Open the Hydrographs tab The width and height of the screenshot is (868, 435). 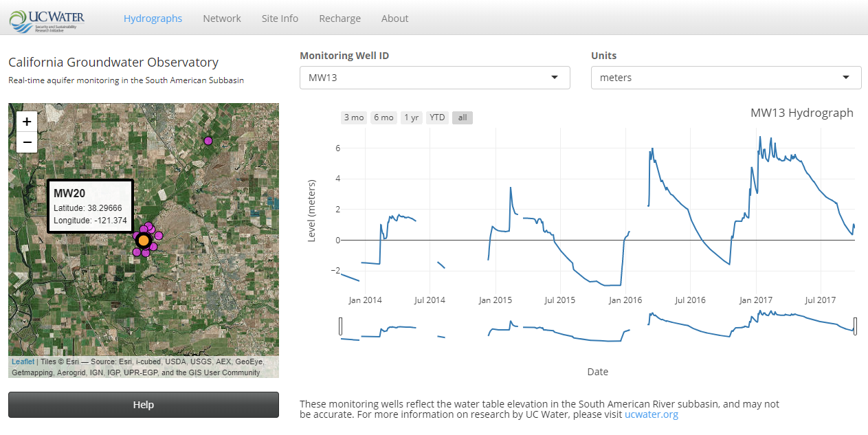(153, 19)
